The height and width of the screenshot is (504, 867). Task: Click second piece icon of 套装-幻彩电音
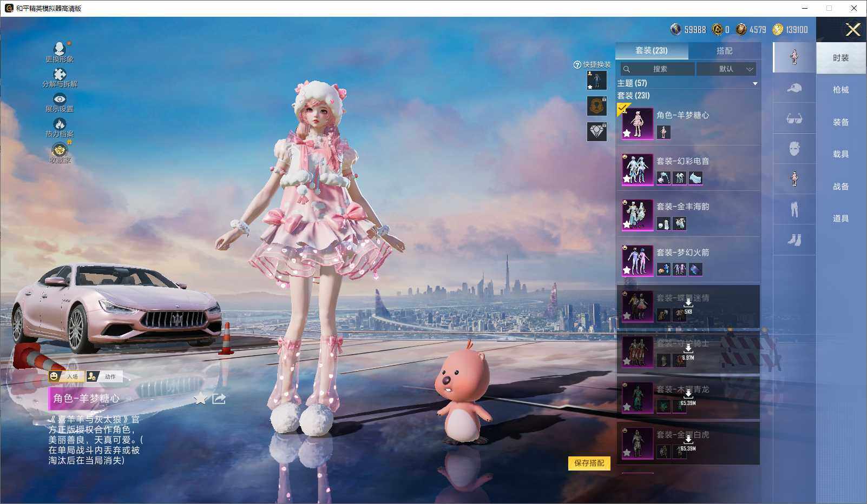pyautogui.click(x=679, y=177)
